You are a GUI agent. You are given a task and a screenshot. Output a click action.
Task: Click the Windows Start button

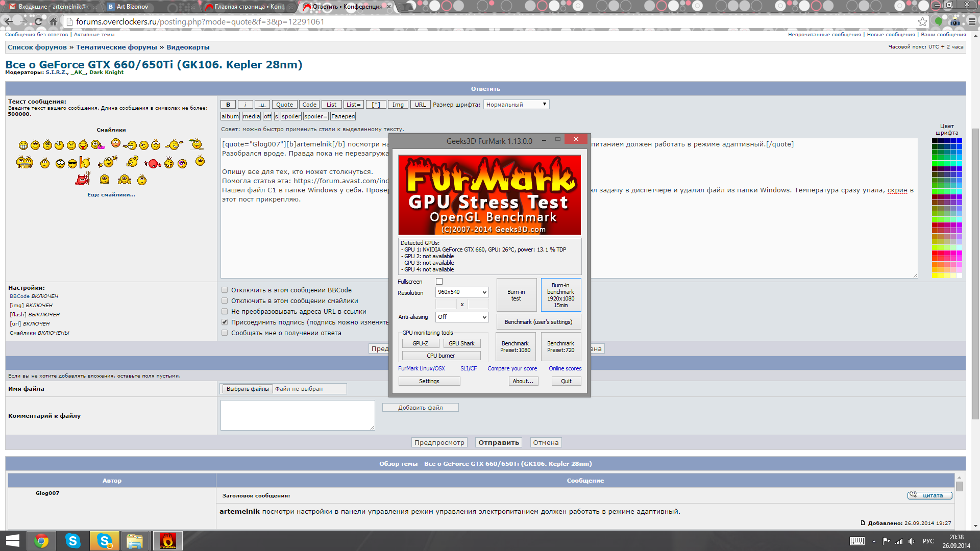pos(12,541)
